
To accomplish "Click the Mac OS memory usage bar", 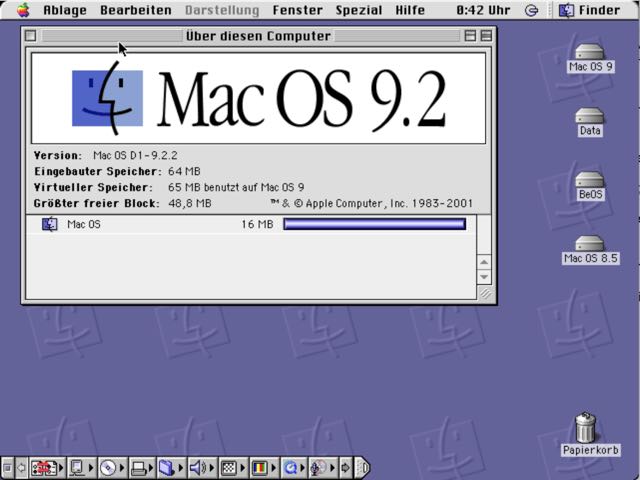I will (x=375, y=224).
